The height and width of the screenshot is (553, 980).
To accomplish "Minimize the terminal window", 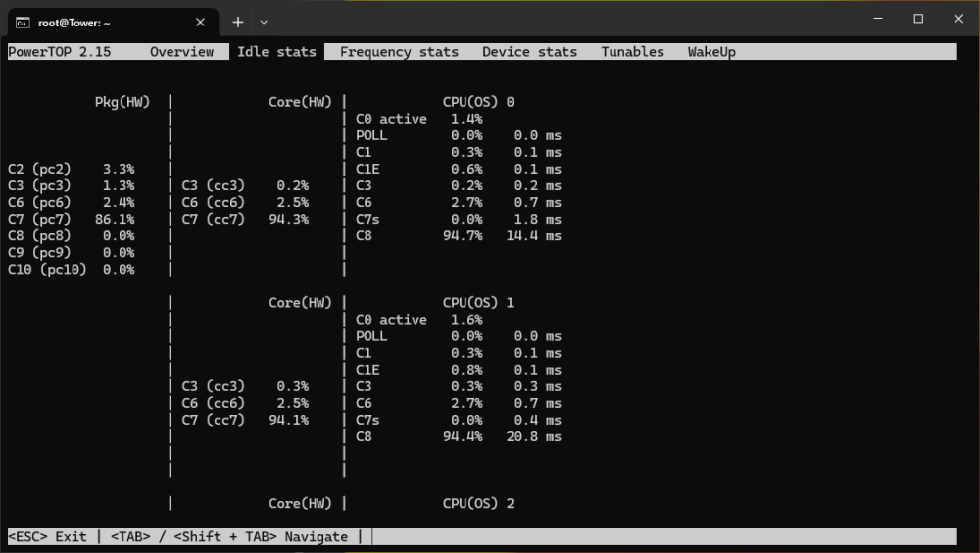I will pyautogui.click(x=877, y=19).
